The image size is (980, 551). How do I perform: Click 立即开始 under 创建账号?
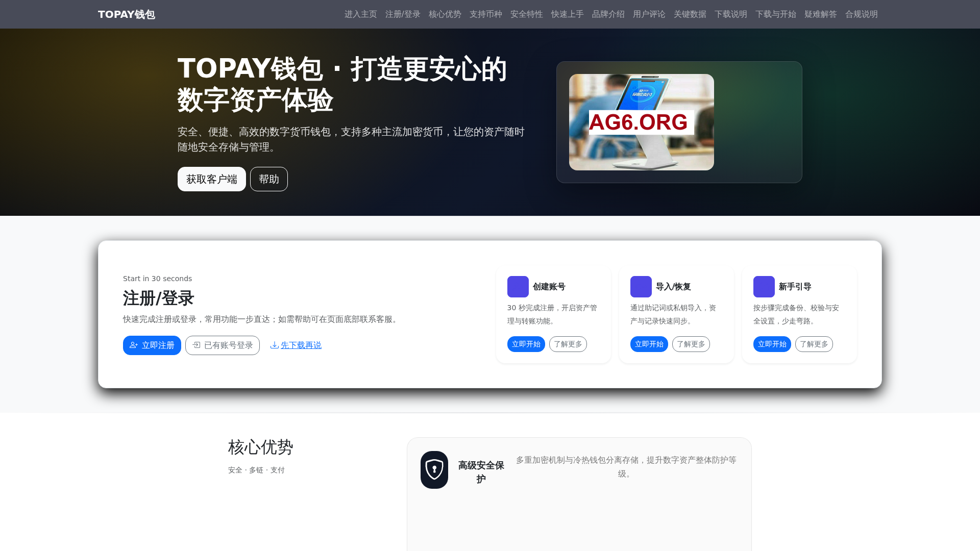[x=526, y=344]
